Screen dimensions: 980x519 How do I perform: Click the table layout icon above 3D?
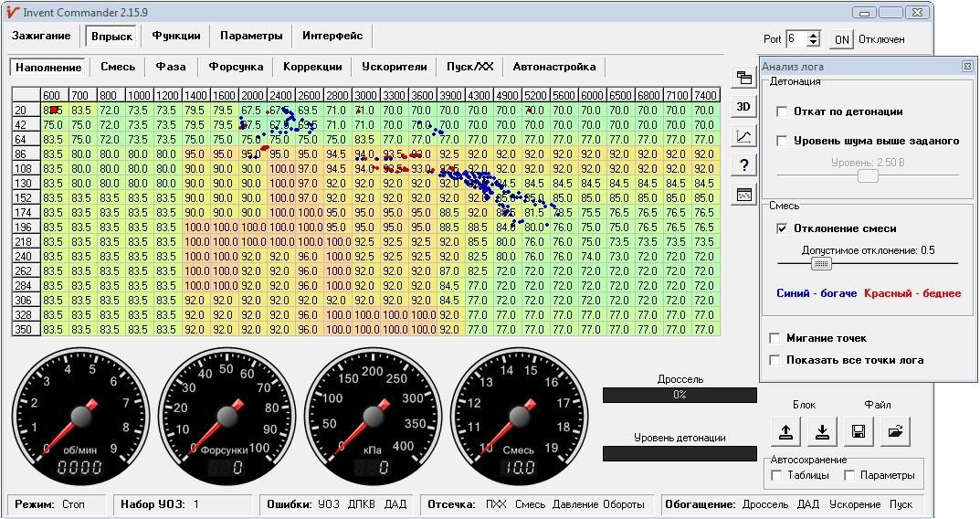[x=743, y=78]
